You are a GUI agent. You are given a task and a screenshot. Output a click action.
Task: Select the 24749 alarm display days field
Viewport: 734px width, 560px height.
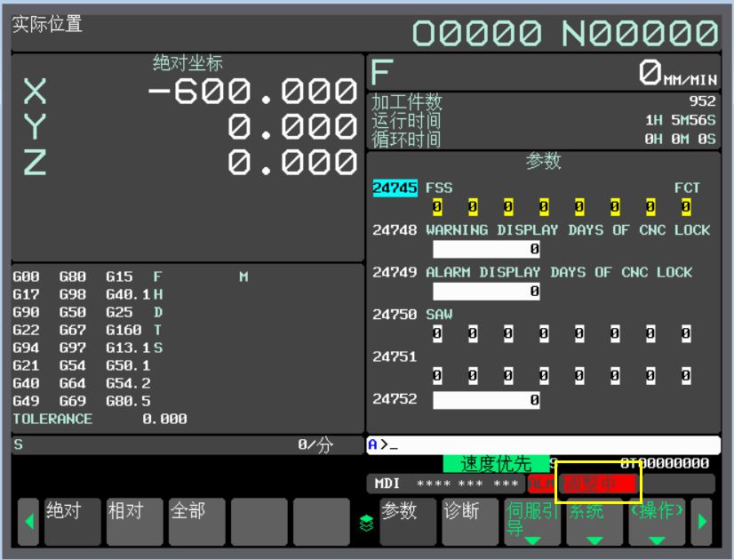[487, 292]
